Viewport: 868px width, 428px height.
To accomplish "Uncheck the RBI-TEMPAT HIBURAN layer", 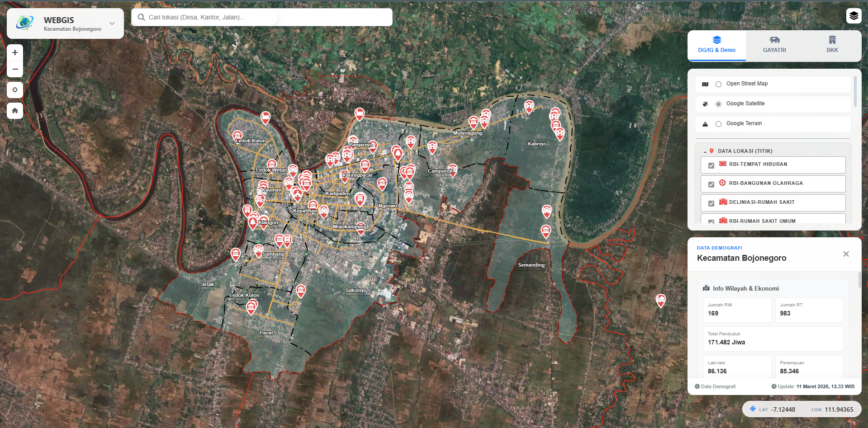I will pos(710,165).
